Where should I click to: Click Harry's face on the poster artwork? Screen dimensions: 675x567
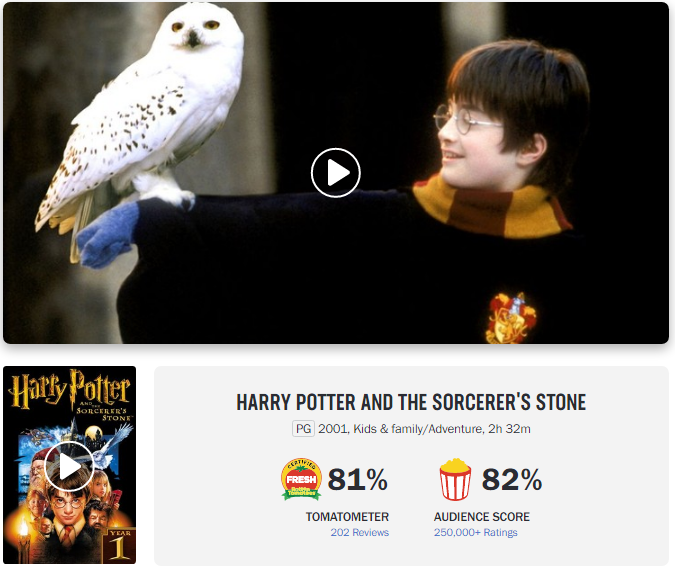tap(65, 507)
